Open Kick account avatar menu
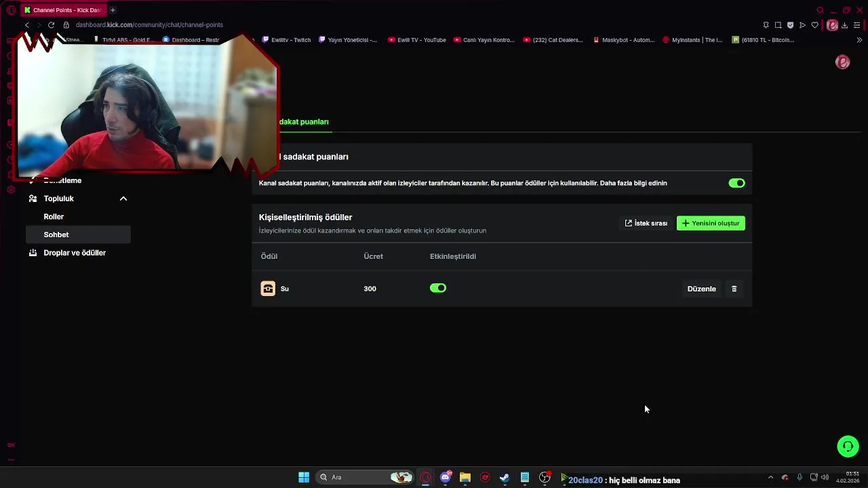The height and width of the screenshot is (488, 868). (843, 62)
